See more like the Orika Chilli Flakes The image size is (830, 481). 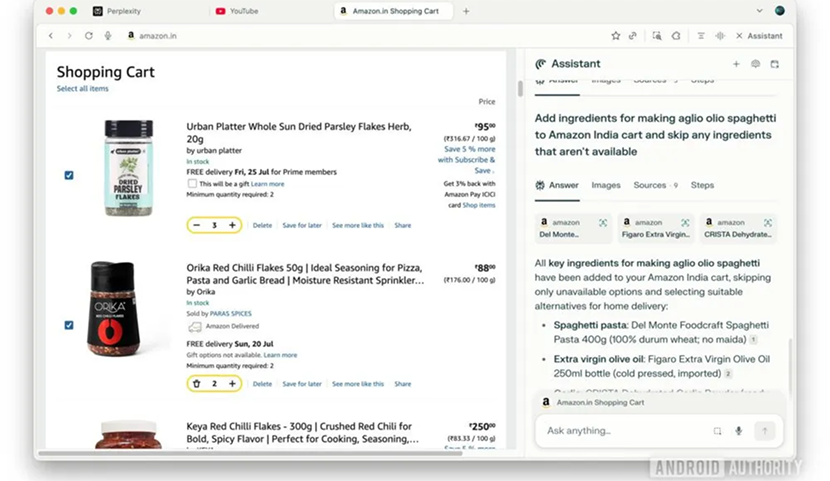point(358,384)
